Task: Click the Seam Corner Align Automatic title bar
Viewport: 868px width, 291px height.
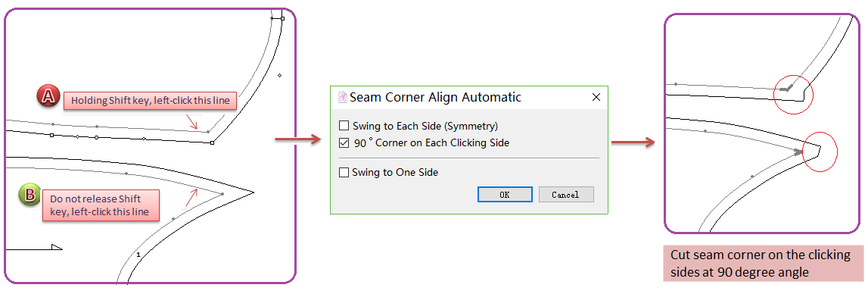Action: tap(469, 98)
